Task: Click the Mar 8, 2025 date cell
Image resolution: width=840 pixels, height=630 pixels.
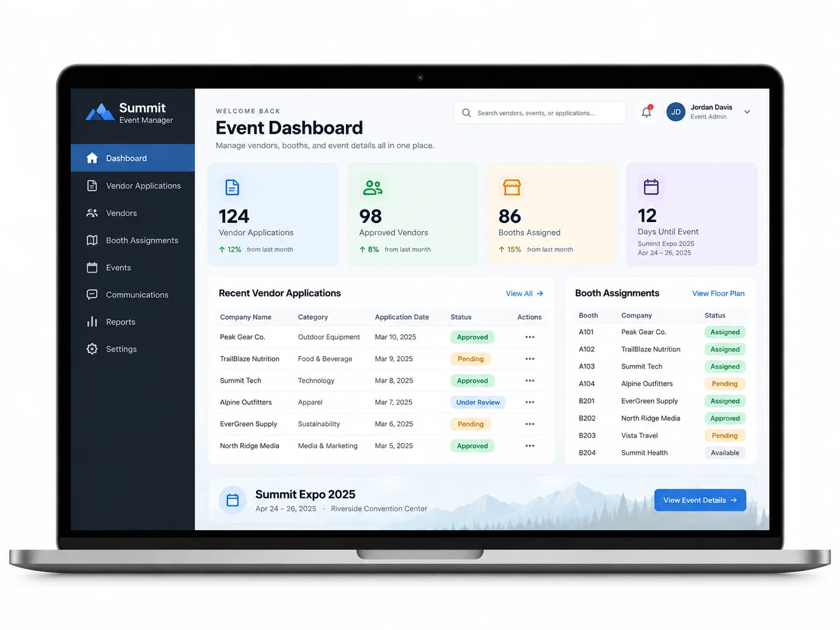Action: click(x=394, y=381)
